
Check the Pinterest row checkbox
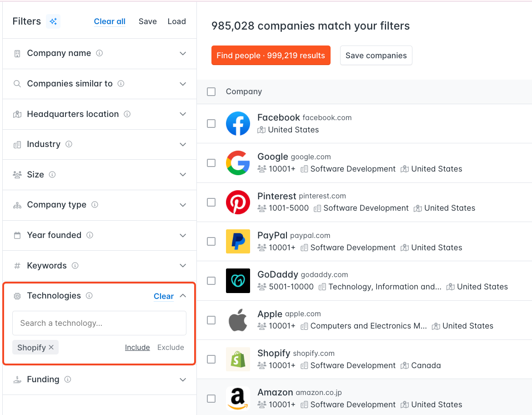211,202
